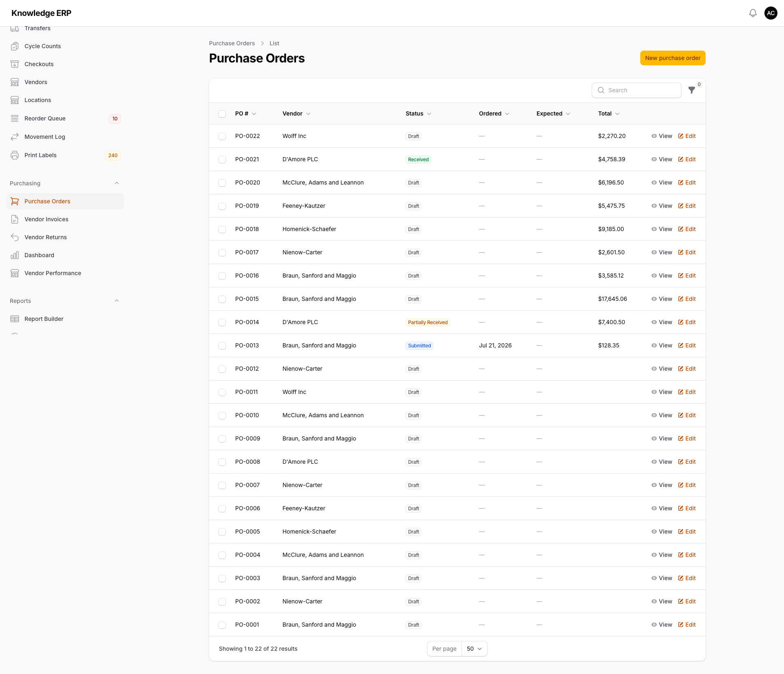Click the Report Builder table icon
784x674 pixels.
[x=15, y=319]
